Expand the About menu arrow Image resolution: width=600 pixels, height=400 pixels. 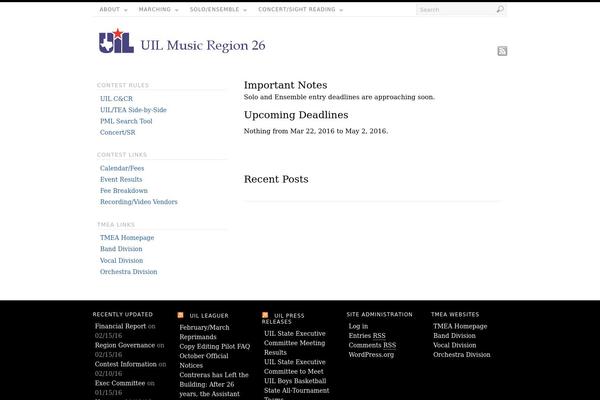click(126, 10)
